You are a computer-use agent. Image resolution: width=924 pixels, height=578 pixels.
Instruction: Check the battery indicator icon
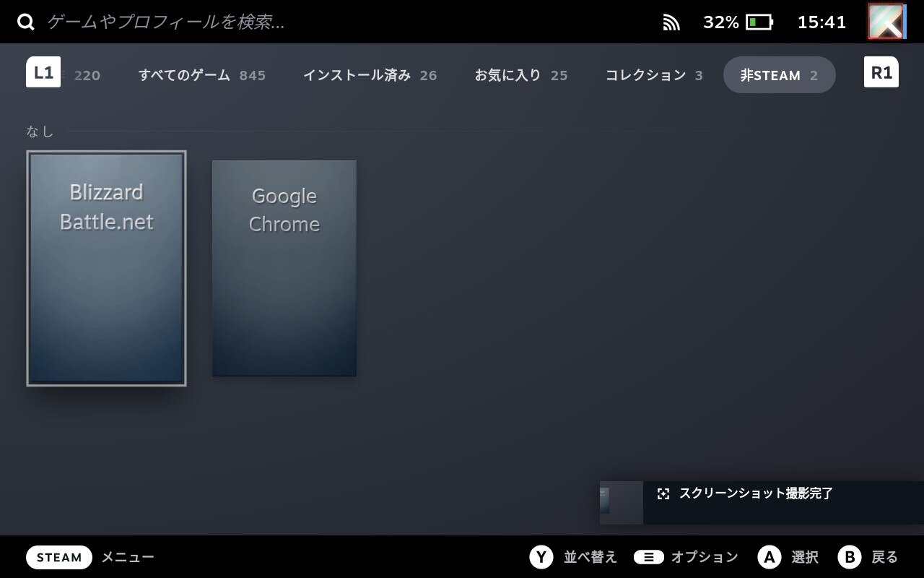coord(759,22)
